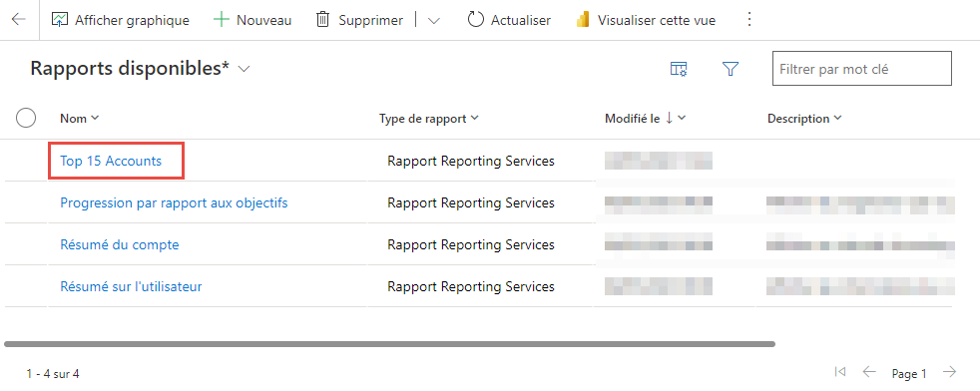Click the Nouveau plus icon

click(222, 20)
